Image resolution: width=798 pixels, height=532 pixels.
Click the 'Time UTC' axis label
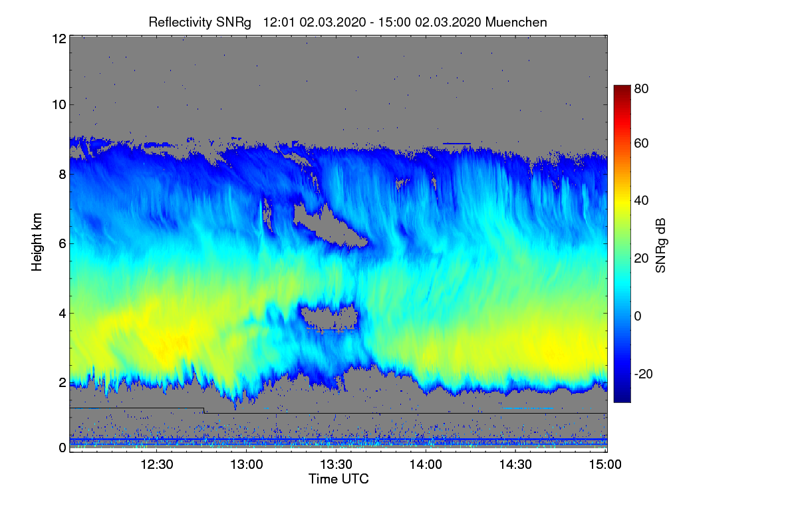tap(338, 479)
